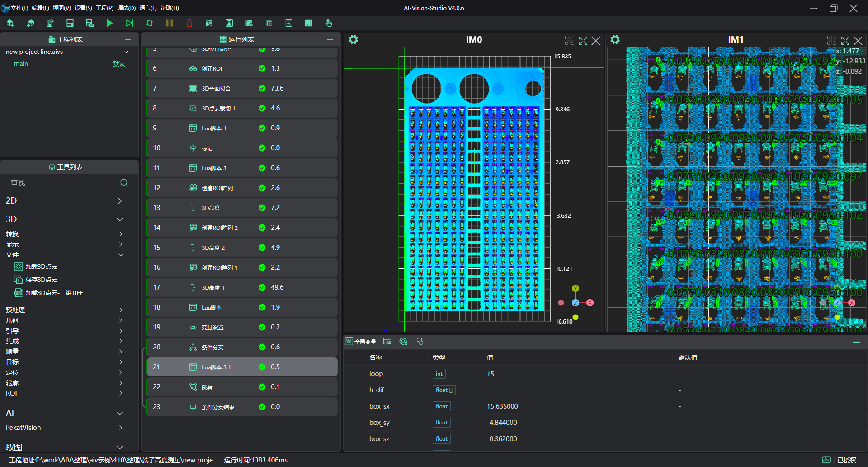868x467 pixels.
Task: Select step 22 跳转 row
Action: pos(242,387)
